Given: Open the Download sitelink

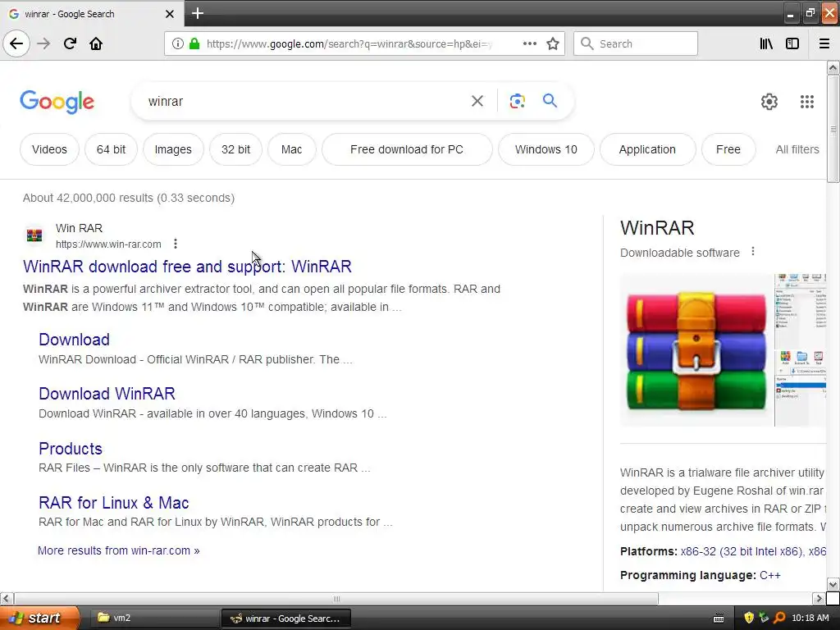Looking at the screenshot, I should [x=74, y=339].
